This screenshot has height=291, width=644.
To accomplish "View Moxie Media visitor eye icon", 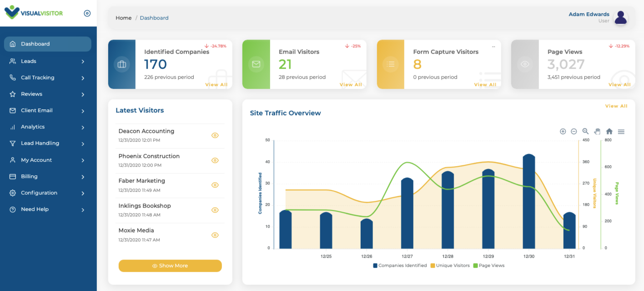I will [x=215, y=235].
